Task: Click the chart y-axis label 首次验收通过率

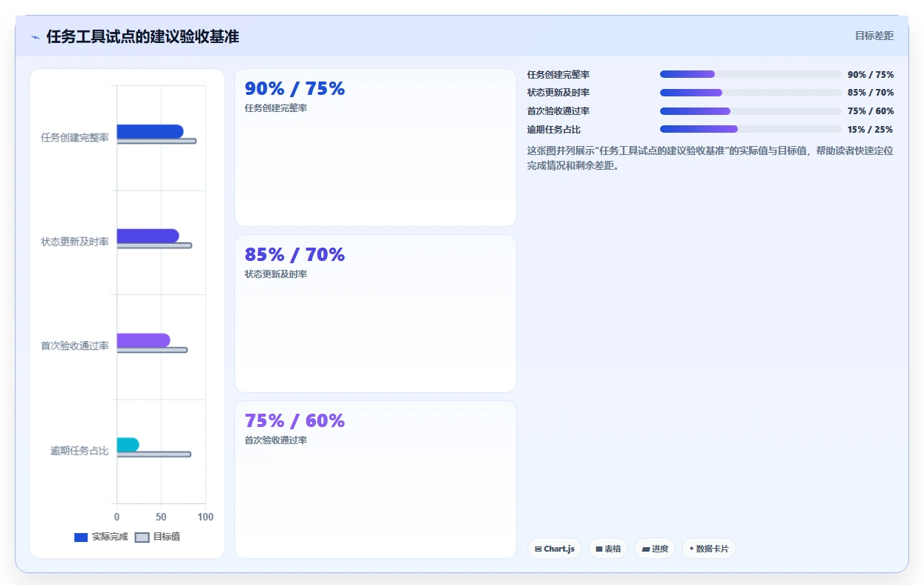Action: click(x=75, y=346)
